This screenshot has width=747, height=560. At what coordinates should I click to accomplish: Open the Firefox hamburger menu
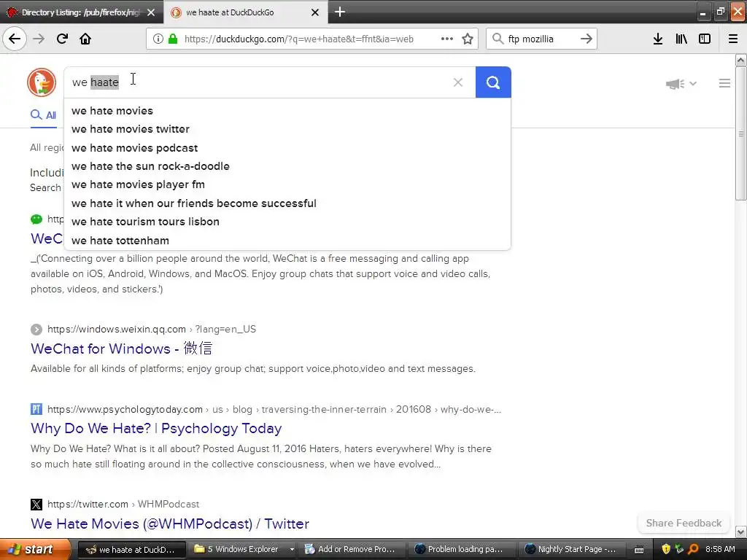[x=733, y=39]
